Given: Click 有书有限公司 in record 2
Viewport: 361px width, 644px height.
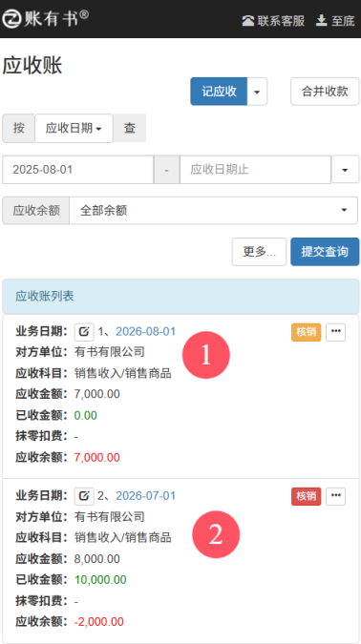Looking at the screenshot, I should click(110, 517).
